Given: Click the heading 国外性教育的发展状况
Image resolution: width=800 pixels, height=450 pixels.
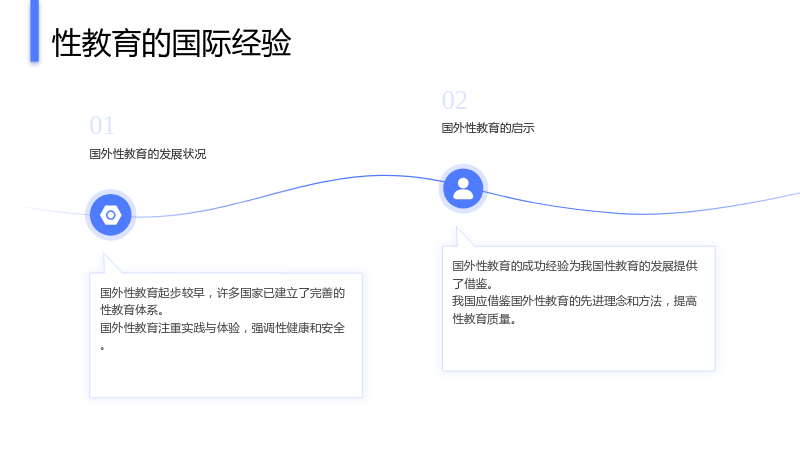Looking at the screenshot, I should coord(148,154).
